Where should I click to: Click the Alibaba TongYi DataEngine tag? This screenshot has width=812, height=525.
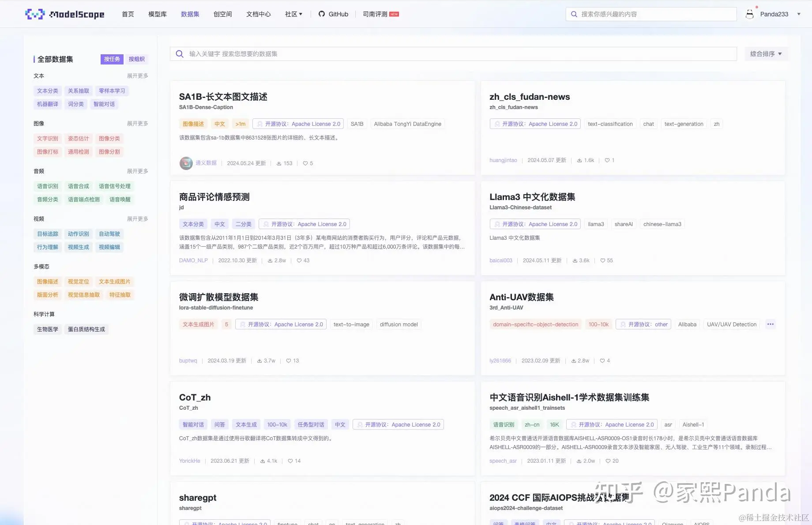point(408,124)
